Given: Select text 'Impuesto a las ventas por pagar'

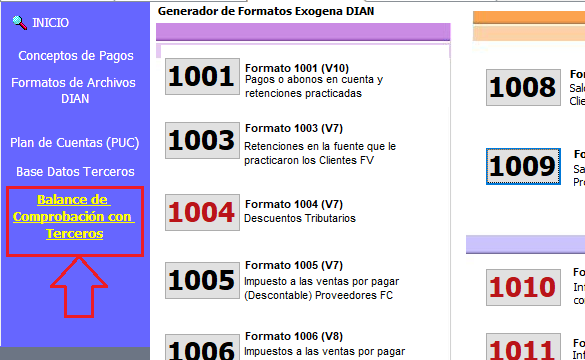Looking at the screenshot, I should pyautogui.click(x=322, y=281).
